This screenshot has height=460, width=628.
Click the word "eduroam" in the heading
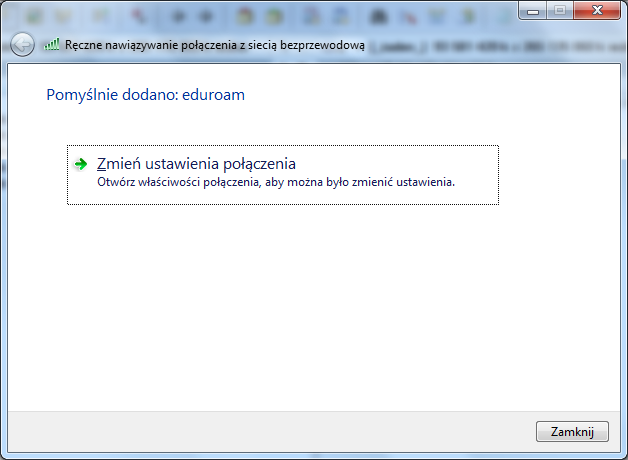pyautogui.click(x=211, y=95)
